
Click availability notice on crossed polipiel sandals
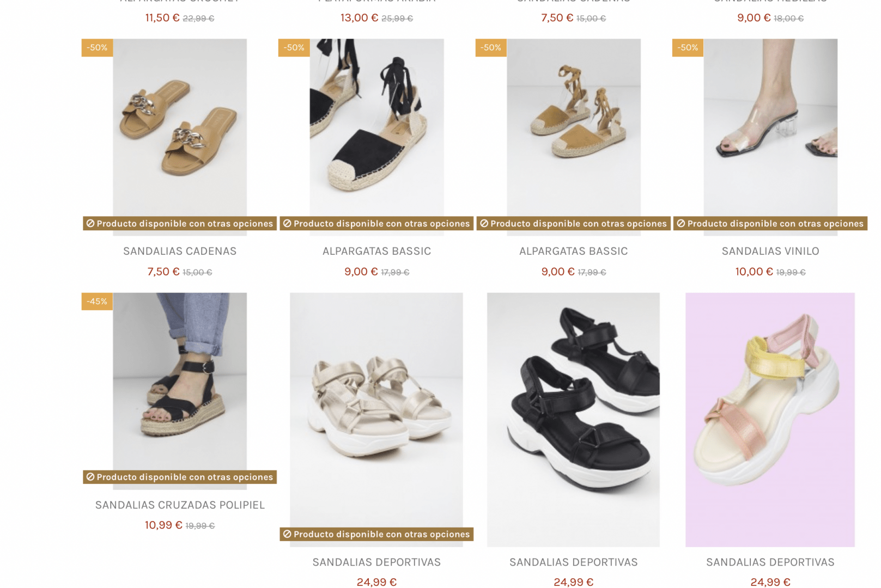pyautogui.click(x=180, y=477)
